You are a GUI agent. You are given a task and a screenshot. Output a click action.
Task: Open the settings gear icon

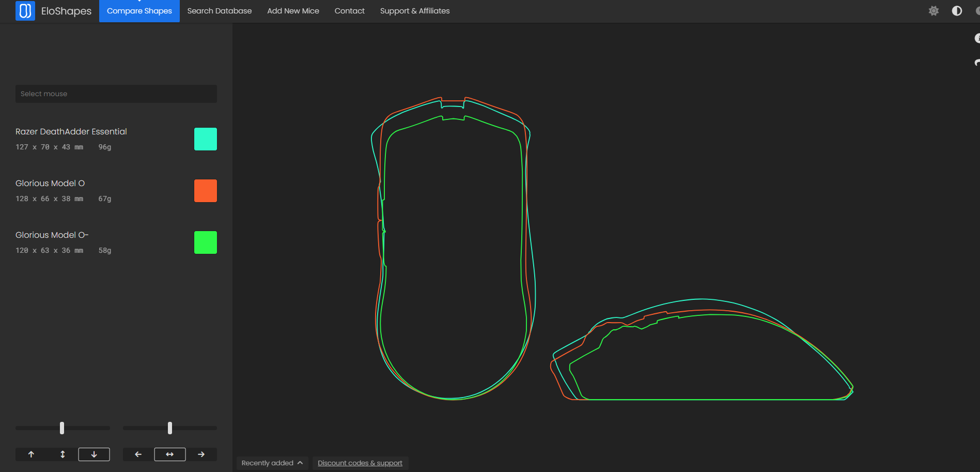point(934,11)
